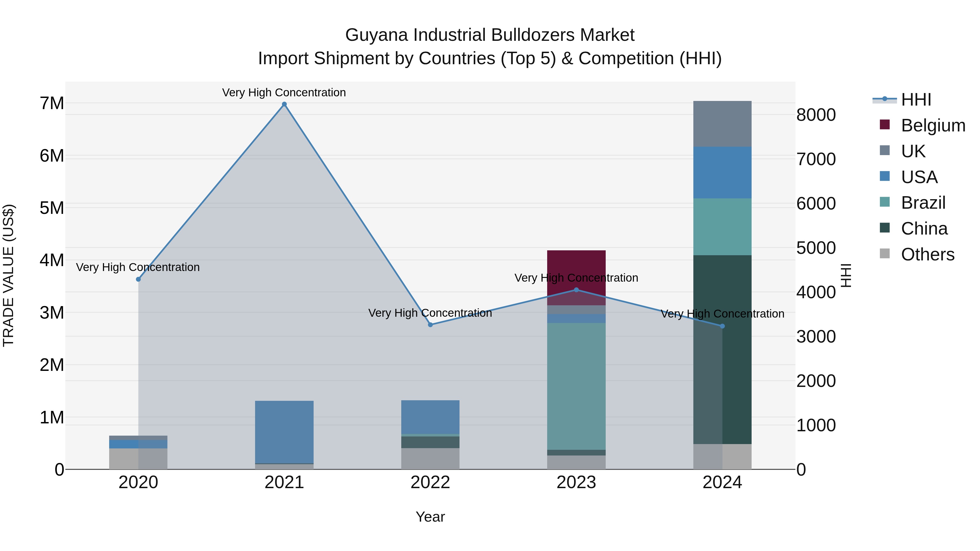
Task: Click the 'Year' x-axis title
Action: tap(430, 517)
